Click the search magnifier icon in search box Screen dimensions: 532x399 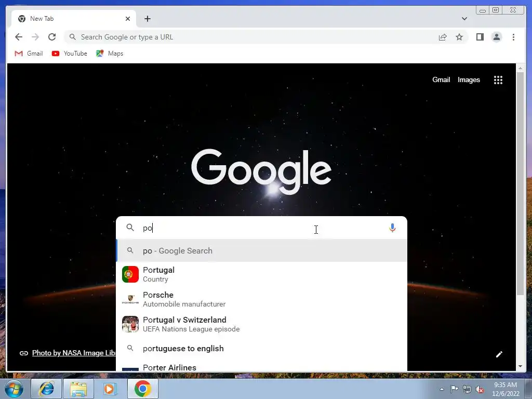click(130, 228)
